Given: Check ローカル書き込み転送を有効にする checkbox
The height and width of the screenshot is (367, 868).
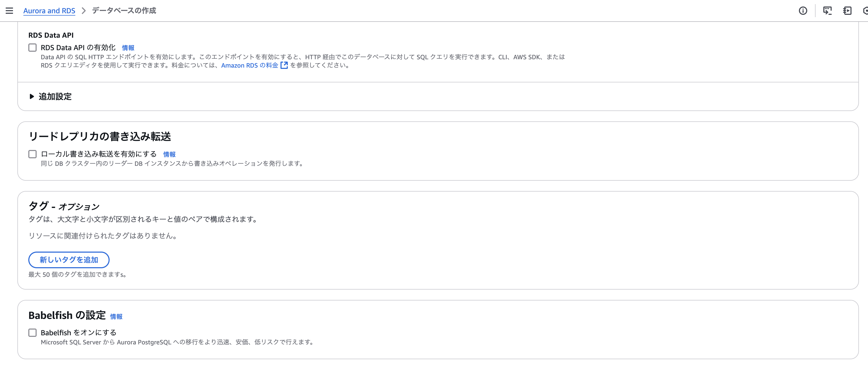Looking at the screenshot, I should pyautogui.click(x=32, y=154).
